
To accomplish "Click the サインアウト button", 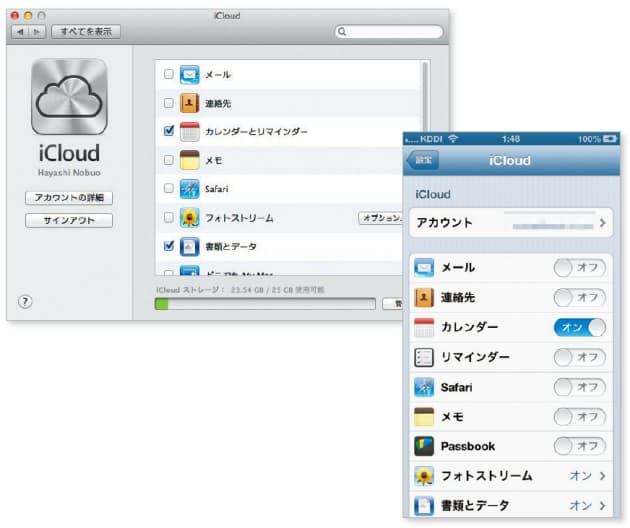I will coord(68,220).
